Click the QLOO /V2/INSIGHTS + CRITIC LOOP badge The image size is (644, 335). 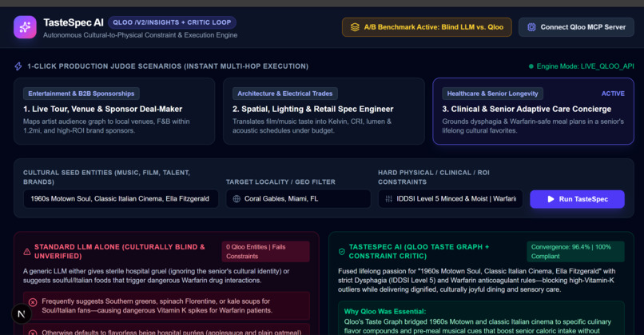coord(172,22)
